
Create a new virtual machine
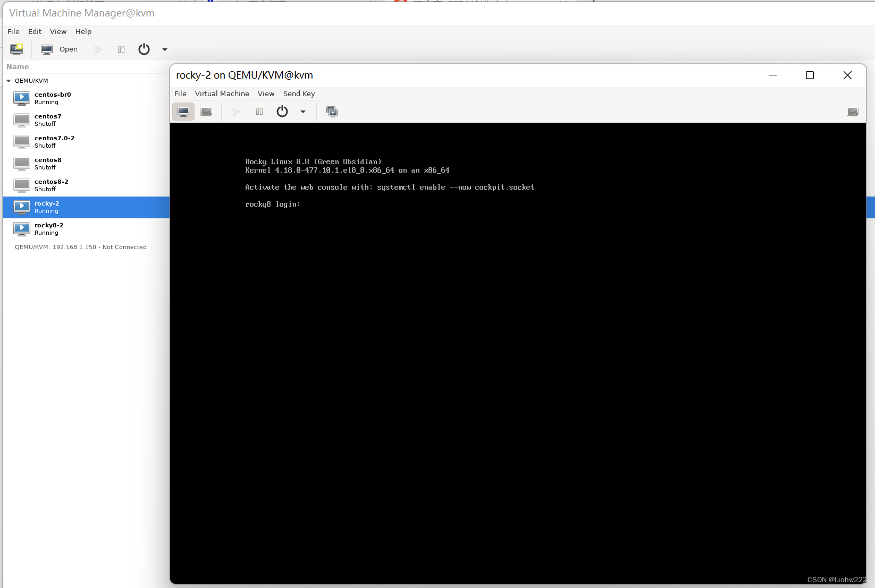[16, 49]
